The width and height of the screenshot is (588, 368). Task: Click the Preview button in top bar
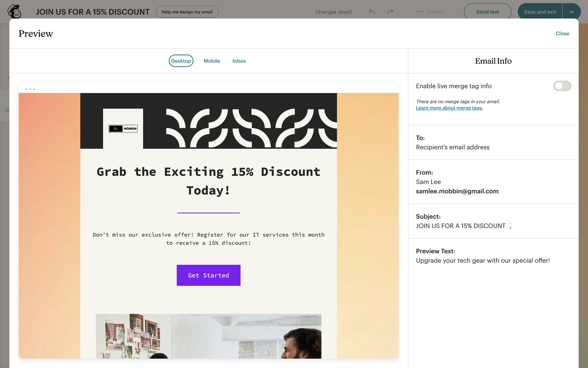pos(435,12)
